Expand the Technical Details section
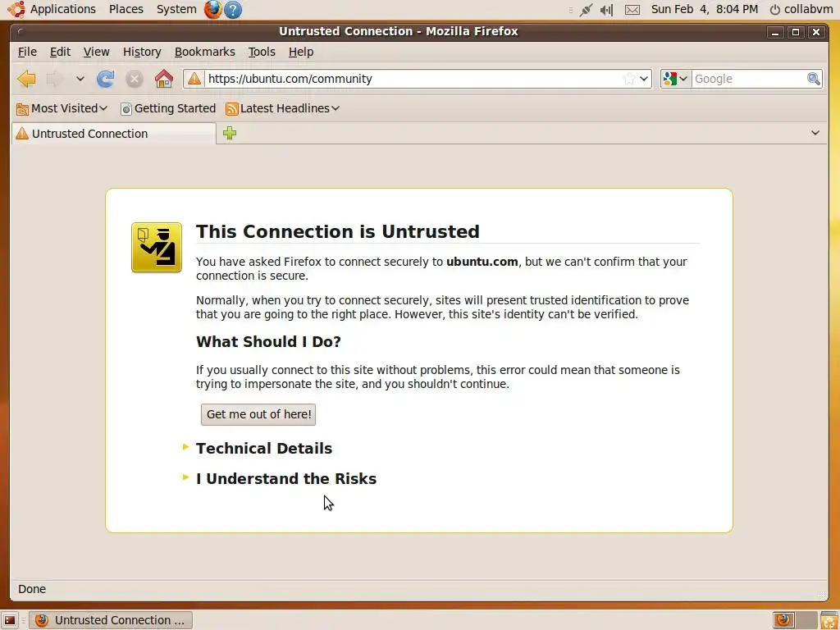 (263, 449)
